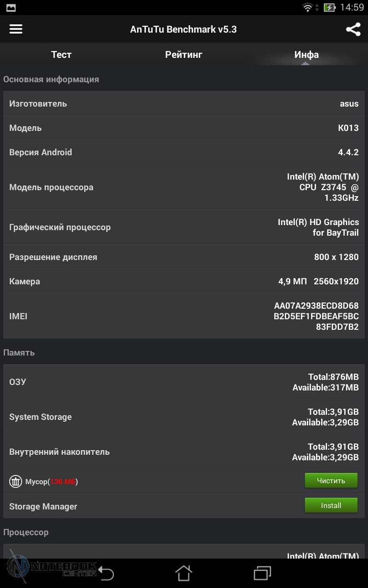
Task: Tap the picture notification icon in status bar
Action: pyautogui.click(x=10, y=7)
